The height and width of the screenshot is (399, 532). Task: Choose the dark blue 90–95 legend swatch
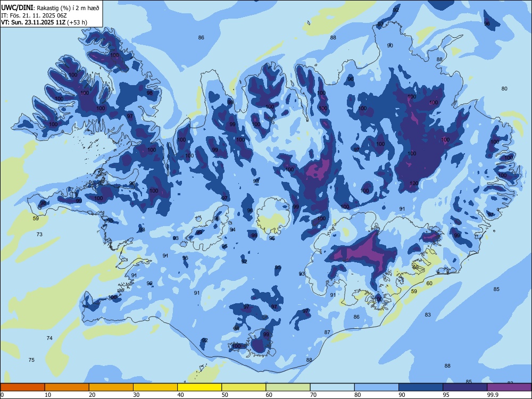tap(421, 387)
